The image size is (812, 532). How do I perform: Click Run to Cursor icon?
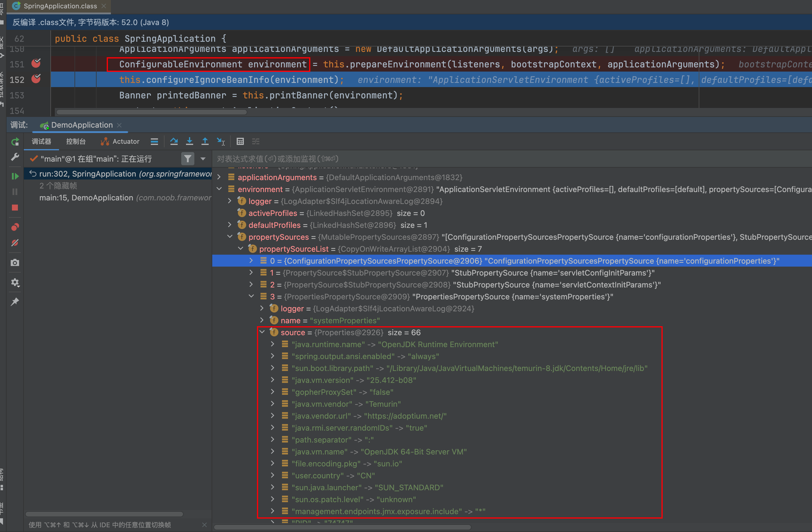coord(221,142)
